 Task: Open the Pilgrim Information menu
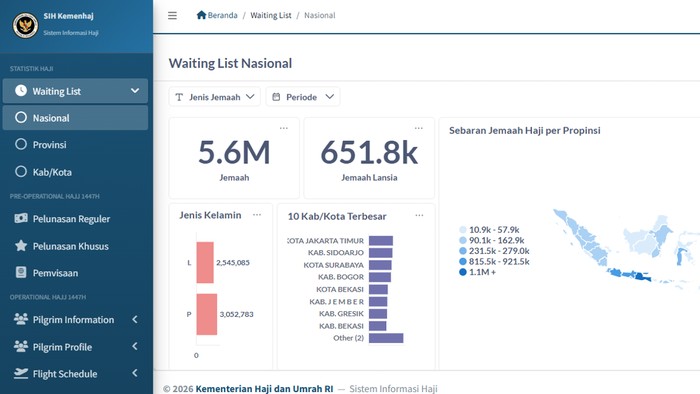(75, 319)
